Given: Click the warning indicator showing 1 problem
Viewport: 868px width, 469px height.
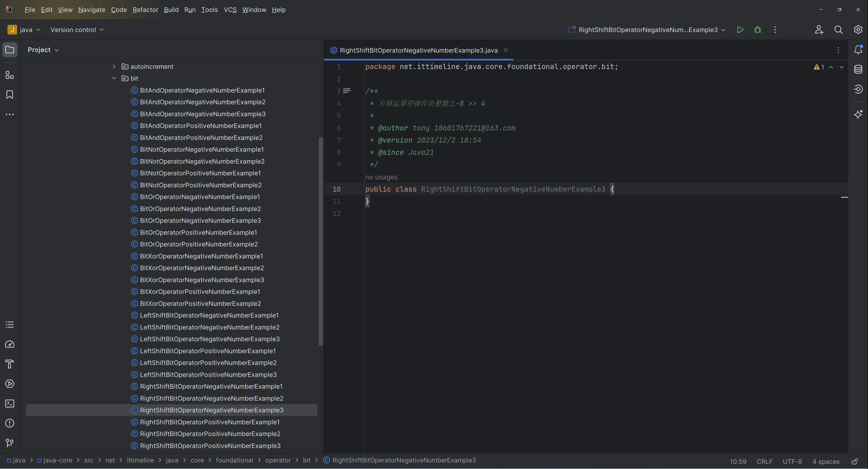Looking at the screenshot, I should 819,67.
